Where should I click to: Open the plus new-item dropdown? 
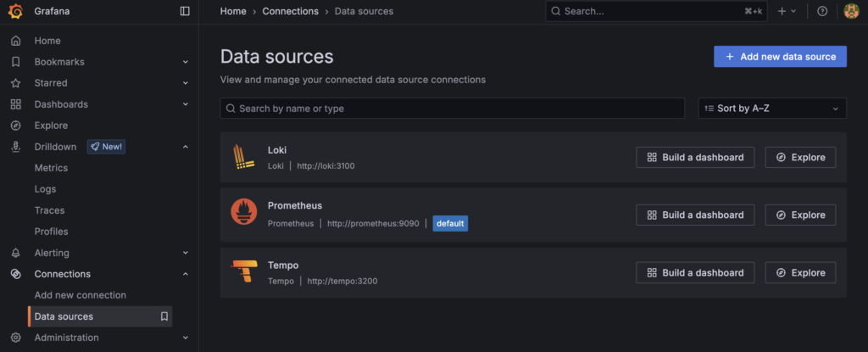point(787,11)
